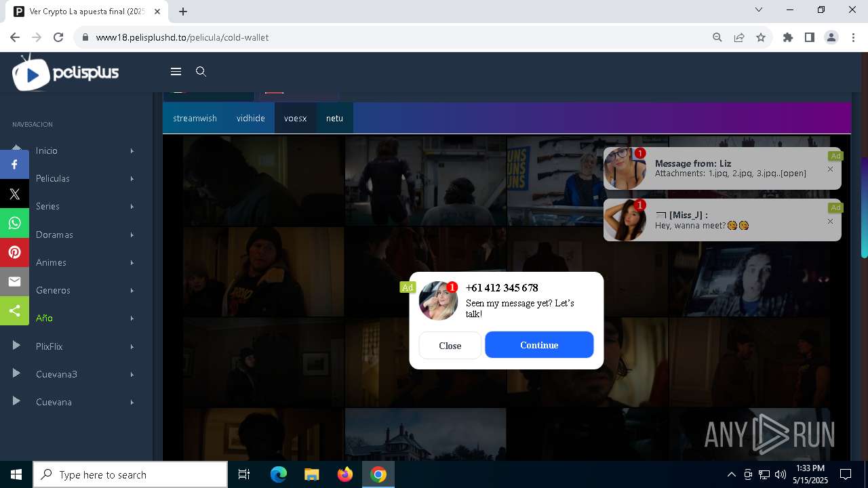Image resolution: width=868 pixels, height=488 pixels.
Task: Click Continue on the popup ad
Action: point(539,345)
